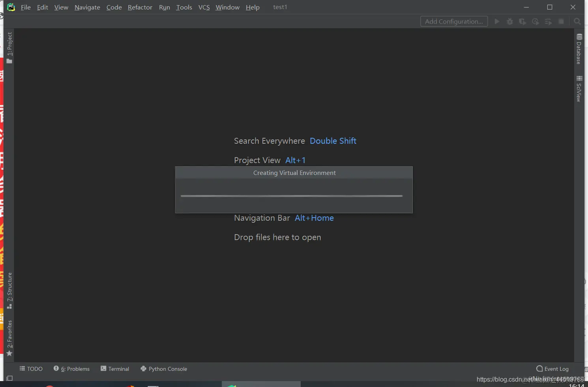
Task: Open the Edit menu
Action: (x=43, y=7)
